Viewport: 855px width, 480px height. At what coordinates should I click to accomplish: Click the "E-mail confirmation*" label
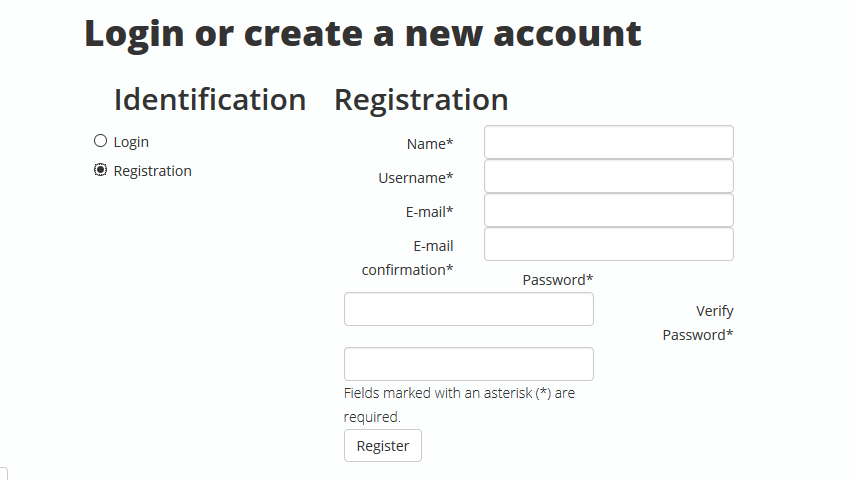point(408,258)
